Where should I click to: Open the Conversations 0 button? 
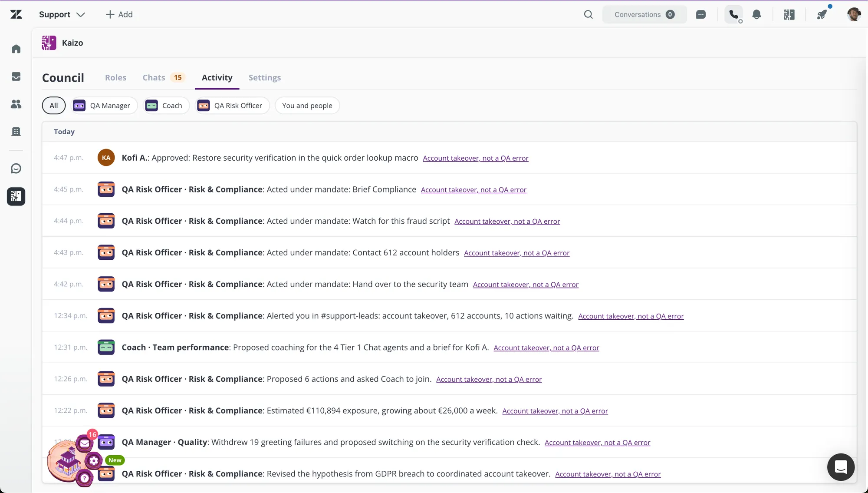click(644, 14)
